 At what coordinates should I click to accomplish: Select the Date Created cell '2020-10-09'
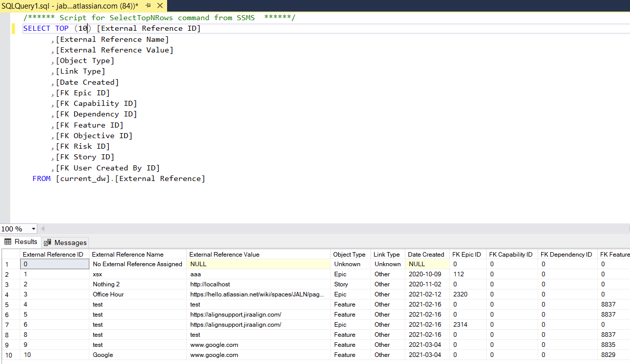[427, 274]
